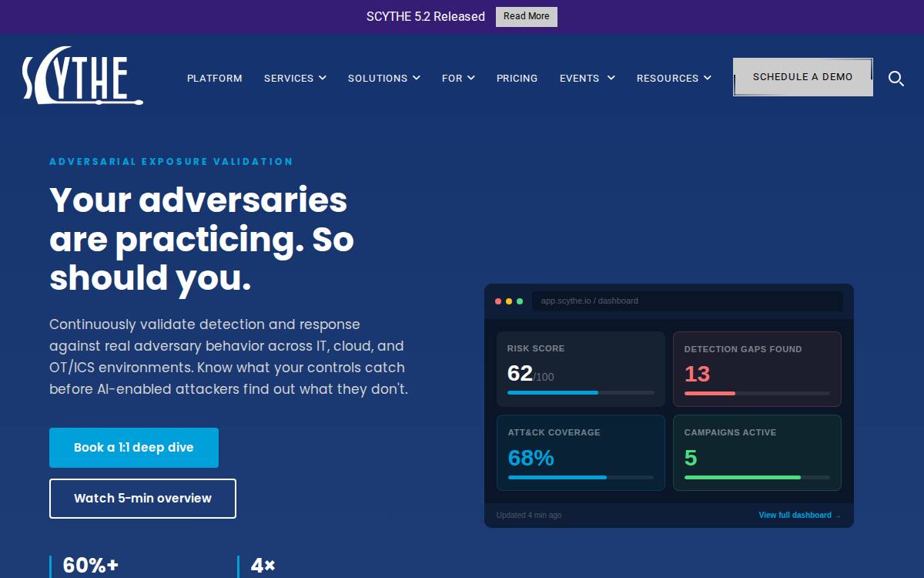This screenshot has width=924, height=578.
Task: Click the 68% coverage value
Action: (x=531, y=458)
